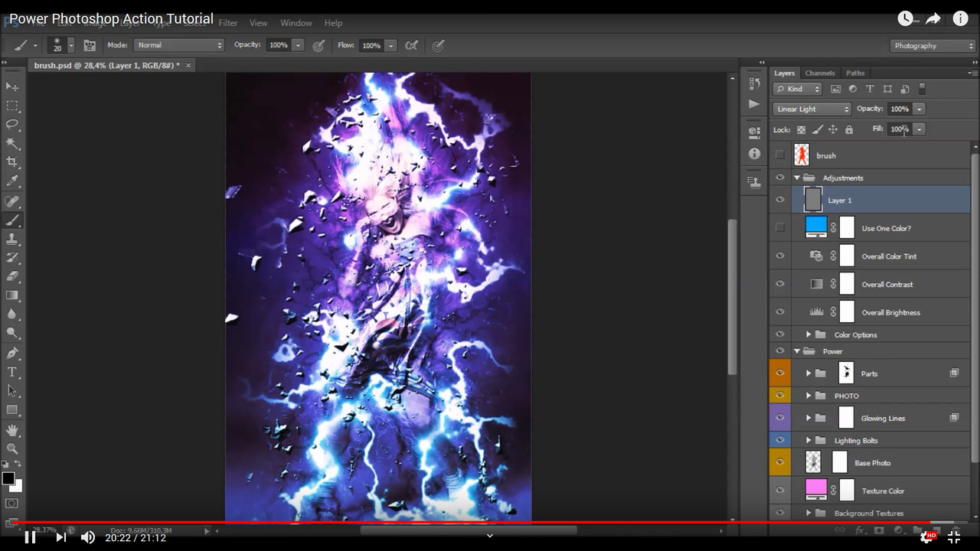Collapse the Adjustments group
The height and width of the screenshot is (551, 980).
tap(797, 178)
